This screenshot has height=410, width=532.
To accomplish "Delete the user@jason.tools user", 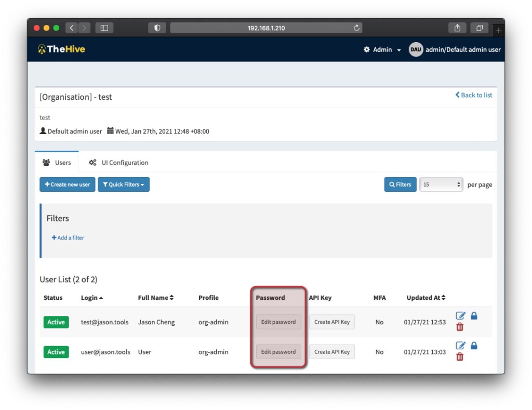I will pos(460,356).
